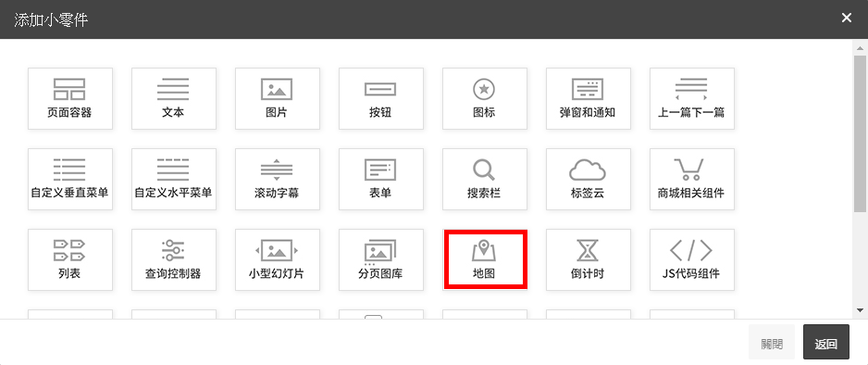Select the 页面容器 widget
The height and width of the screenshot is (365, 868).
click(x=70, y=98)
